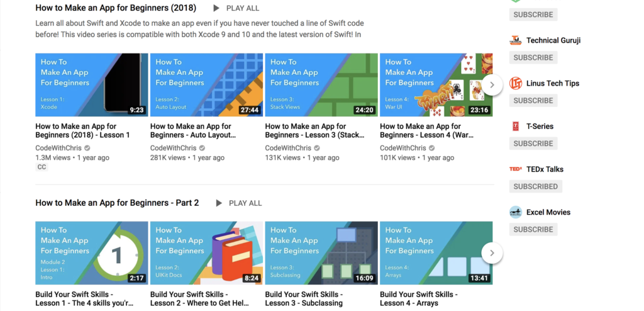Viewport: 644px width, 311px height.
Task: Click the Excel Movies channel avatar
Action: pyautogui.click(x=516, y=212)
